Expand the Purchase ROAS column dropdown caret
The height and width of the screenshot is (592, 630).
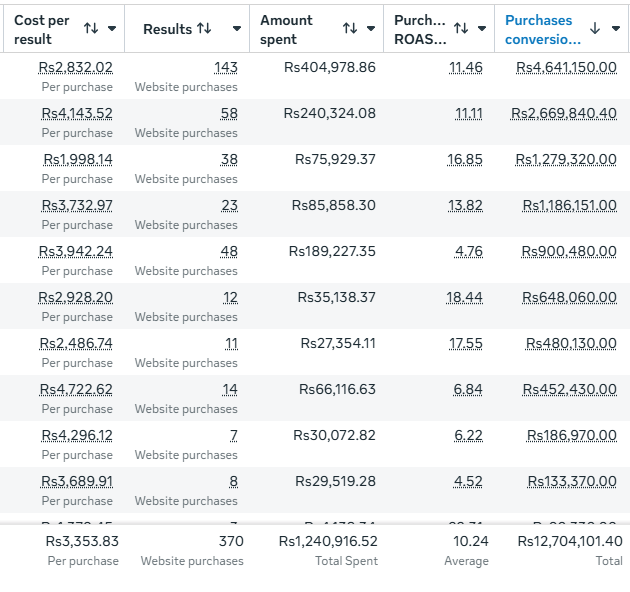point(481,28)
